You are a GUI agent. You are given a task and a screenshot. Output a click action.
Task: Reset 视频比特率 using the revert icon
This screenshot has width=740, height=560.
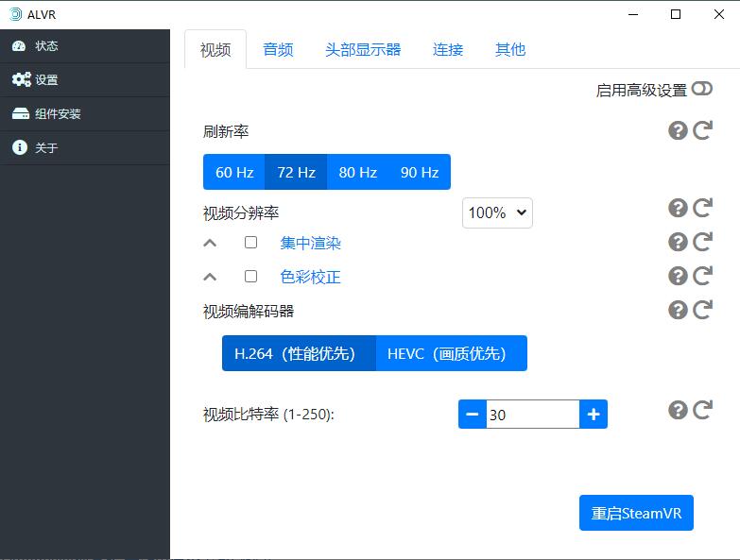click(x=702, y=410)
